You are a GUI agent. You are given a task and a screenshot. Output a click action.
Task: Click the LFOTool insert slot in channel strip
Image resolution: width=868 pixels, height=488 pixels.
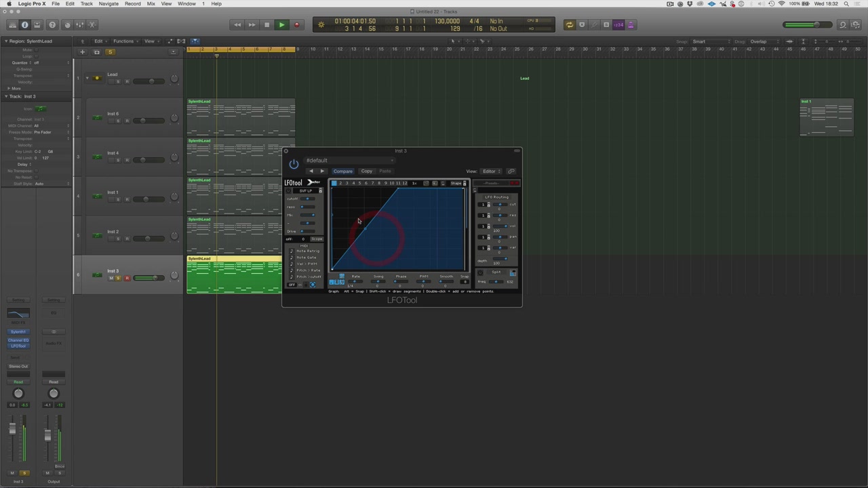point(18,346)
